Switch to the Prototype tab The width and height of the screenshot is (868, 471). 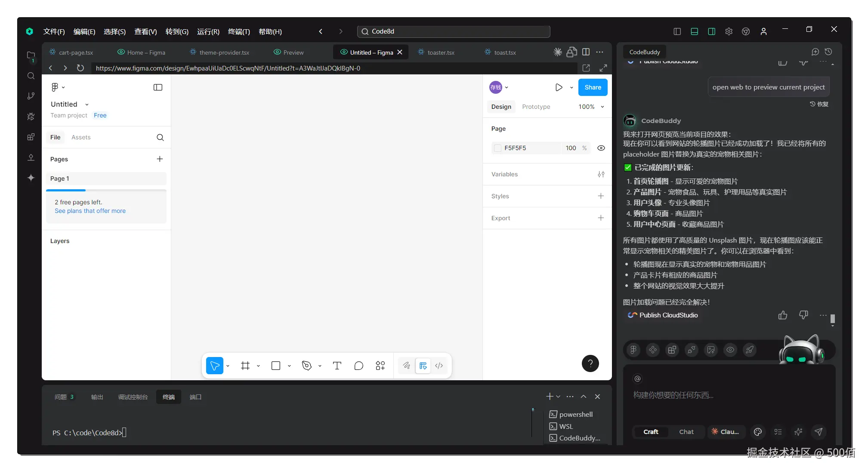click(x=536, y=107)
